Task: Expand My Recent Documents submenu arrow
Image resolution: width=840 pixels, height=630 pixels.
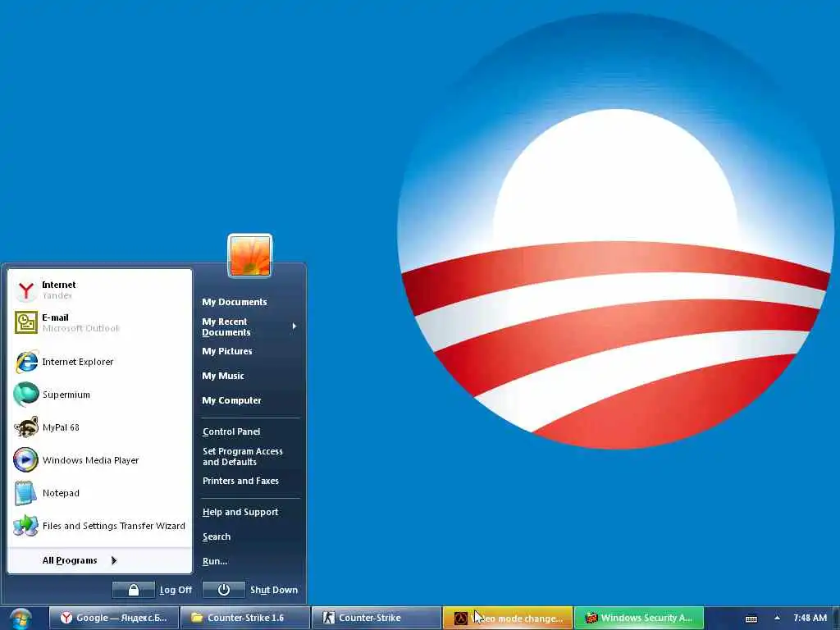Action: pyautogui.click(x=294, y=326)
